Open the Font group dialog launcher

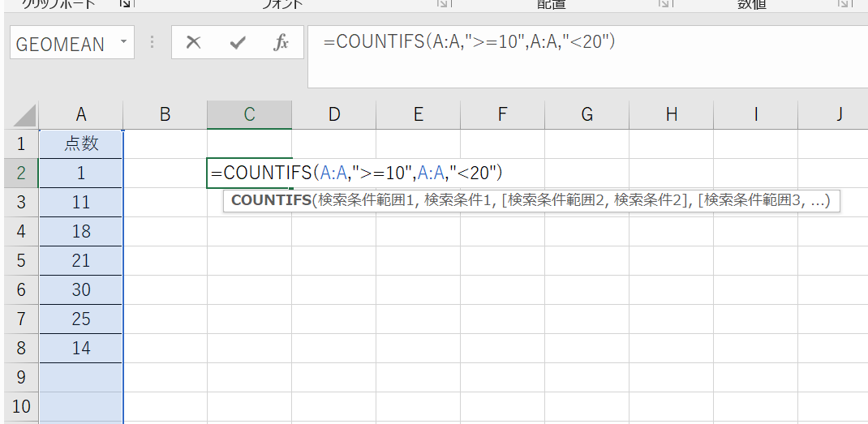(x=443, y=5)
